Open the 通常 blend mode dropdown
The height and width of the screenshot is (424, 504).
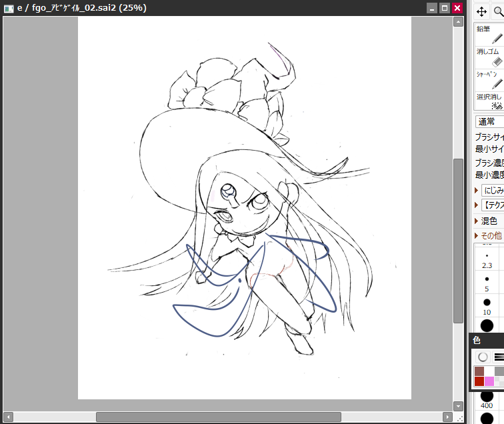click(x=489, y=122)
